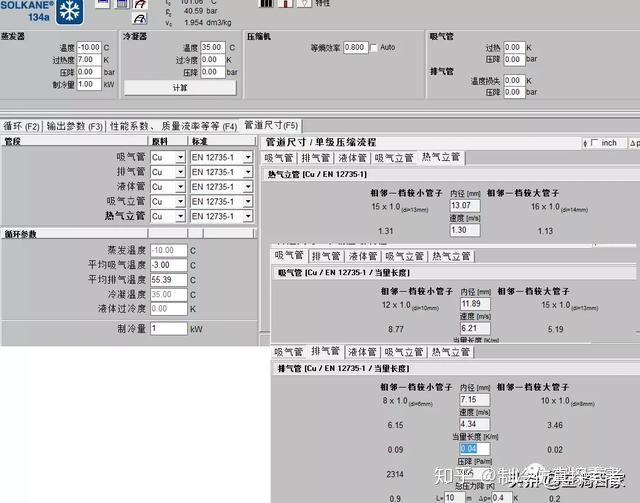Switch to the 循环 (F2) tab
Image resolution: width=640 pixels, height=503 pixels.
point(21,127)
